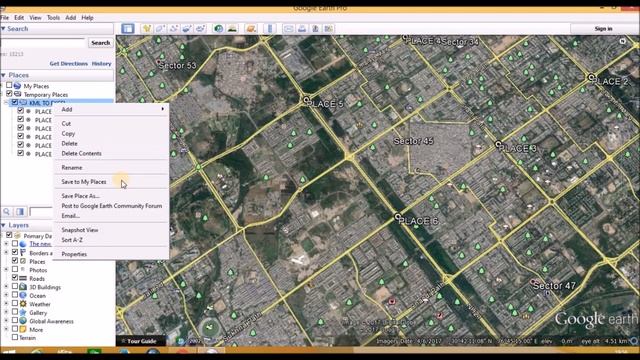Expand the 3D Buildings tree node

6,287
